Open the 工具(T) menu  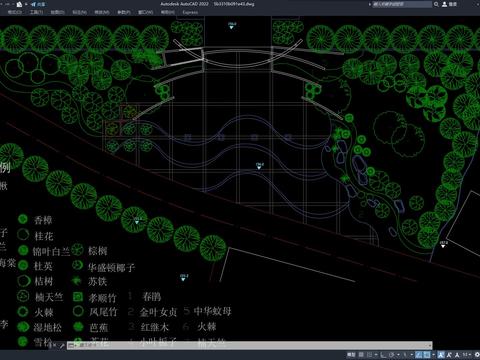pos(36,12)
